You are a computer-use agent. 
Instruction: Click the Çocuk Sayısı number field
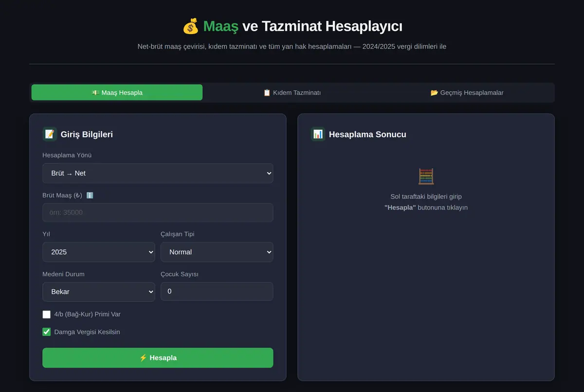[217, 291]
